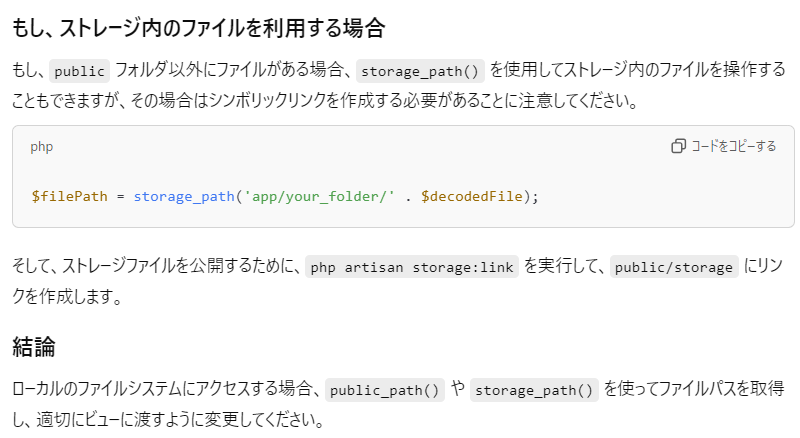Click the equals sign in the code line
Viewport: 800px width, 438px height.
coord(120,196)
